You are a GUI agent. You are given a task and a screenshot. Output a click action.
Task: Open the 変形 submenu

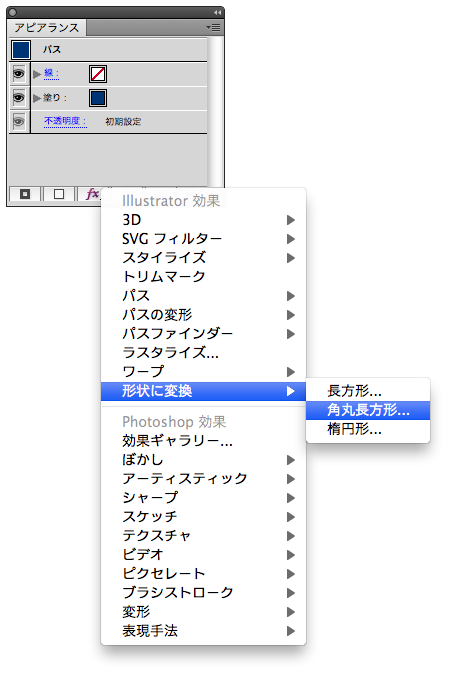point(203,612)
